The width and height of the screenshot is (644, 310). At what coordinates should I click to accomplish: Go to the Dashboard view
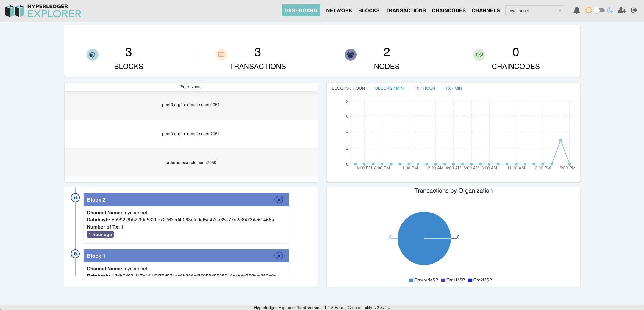pos(301,10)
